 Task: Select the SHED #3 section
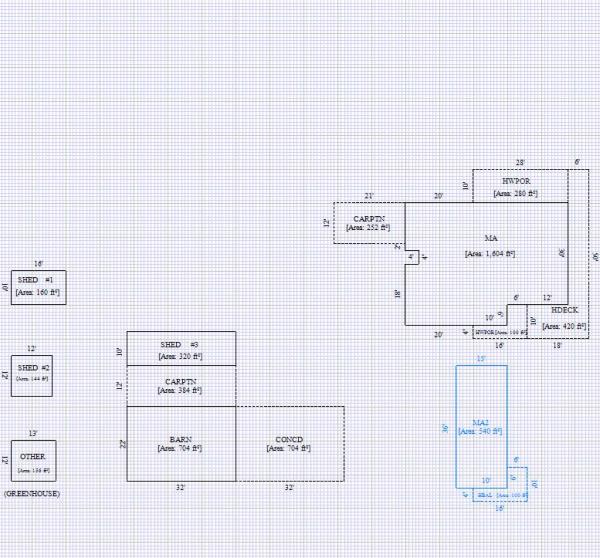181,349
